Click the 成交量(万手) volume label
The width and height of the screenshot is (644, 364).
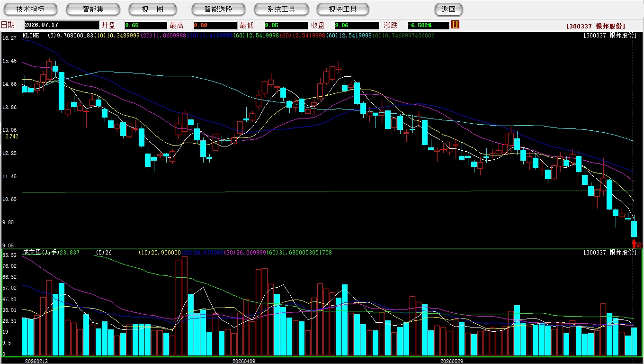[x=41, y=253]
